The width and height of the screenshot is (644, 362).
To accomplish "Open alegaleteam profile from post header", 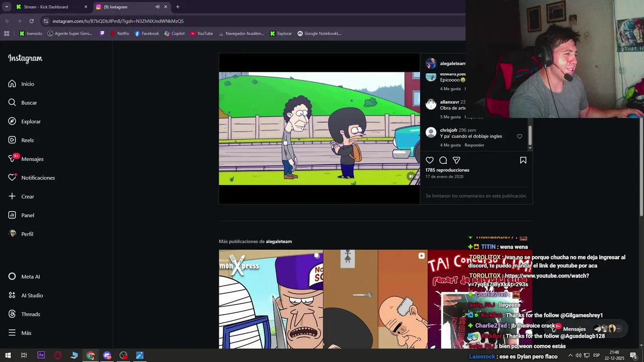I will [453, 64].
